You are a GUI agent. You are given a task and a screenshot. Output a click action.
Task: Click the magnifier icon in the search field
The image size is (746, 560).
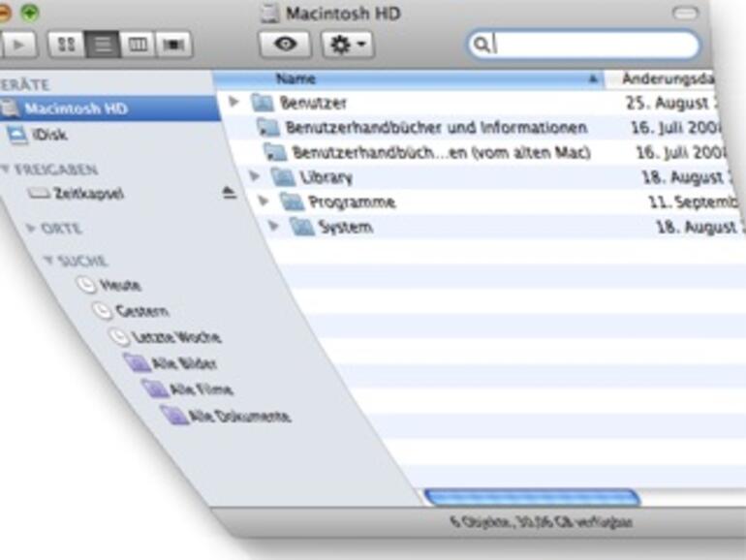[481, 45]
